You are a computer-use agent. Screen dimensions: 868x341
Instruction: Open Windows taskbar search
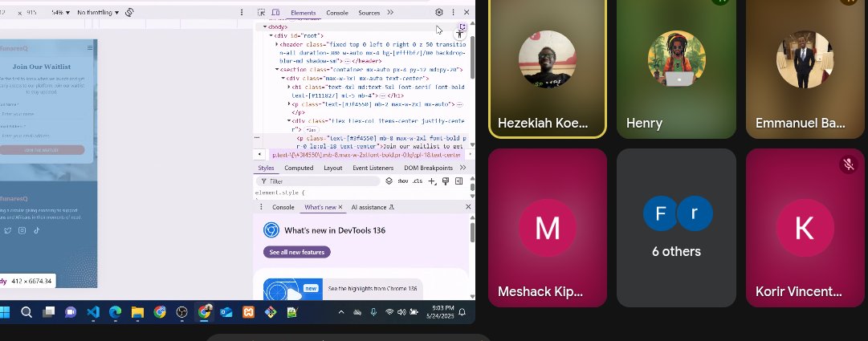pyautogui.click(x=26, y=312)
